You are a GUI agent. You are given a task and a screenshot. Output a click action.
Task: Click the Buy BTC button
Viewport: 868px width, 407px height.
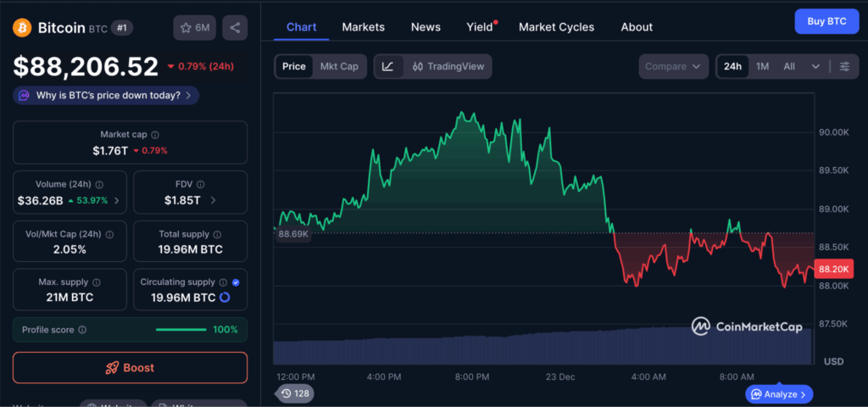826,21
